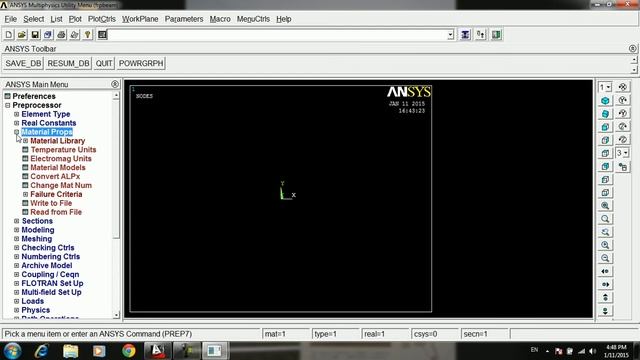Click the Convert ALPx tree item
This screenshot has width=640, height=360.
point(55,176)
